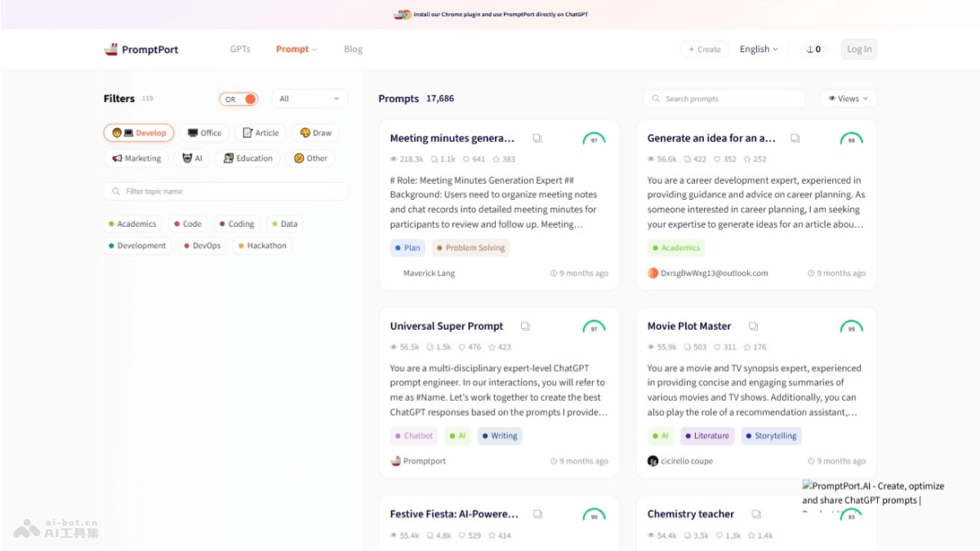Open the All filter dropdown
The width and height of the screenshot is (980, 551).
[x=309, y=98]
